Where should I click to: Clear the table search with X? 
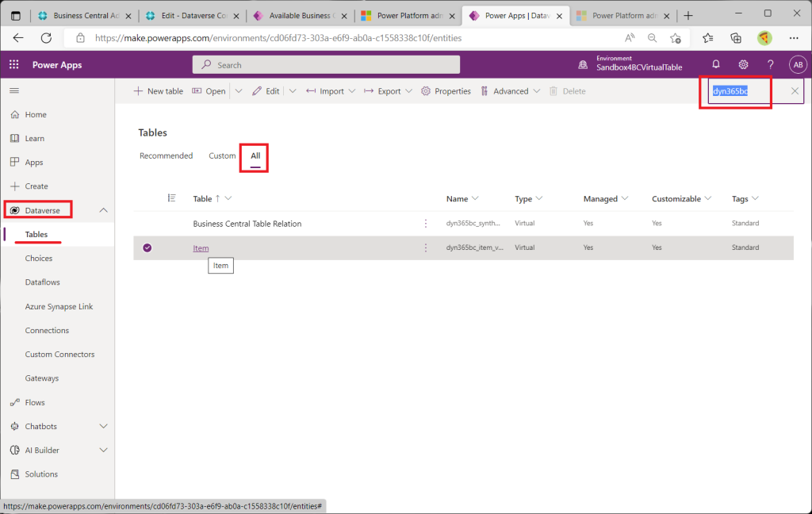[795, 91]
